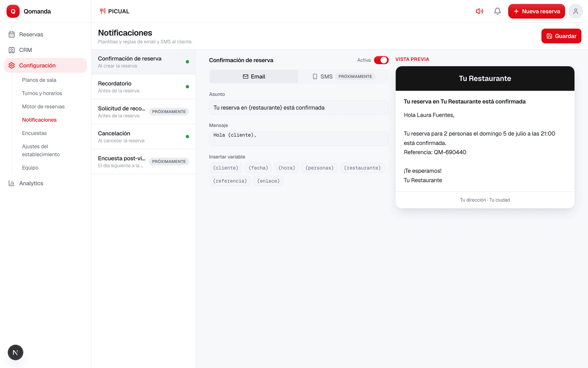Click the Cancelación green status dot
Viewport: 588px width, 368px height.
[x=187, y=137]
